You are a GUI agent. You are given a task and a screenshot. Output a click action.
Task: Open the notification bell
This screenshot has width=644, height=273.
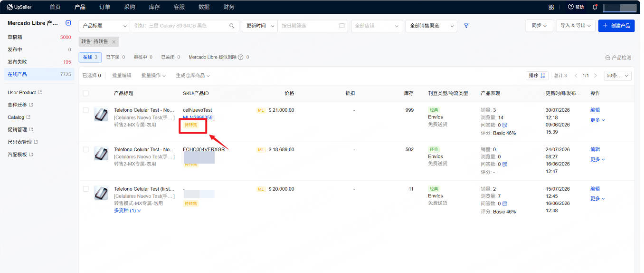[x=595, y=7]
